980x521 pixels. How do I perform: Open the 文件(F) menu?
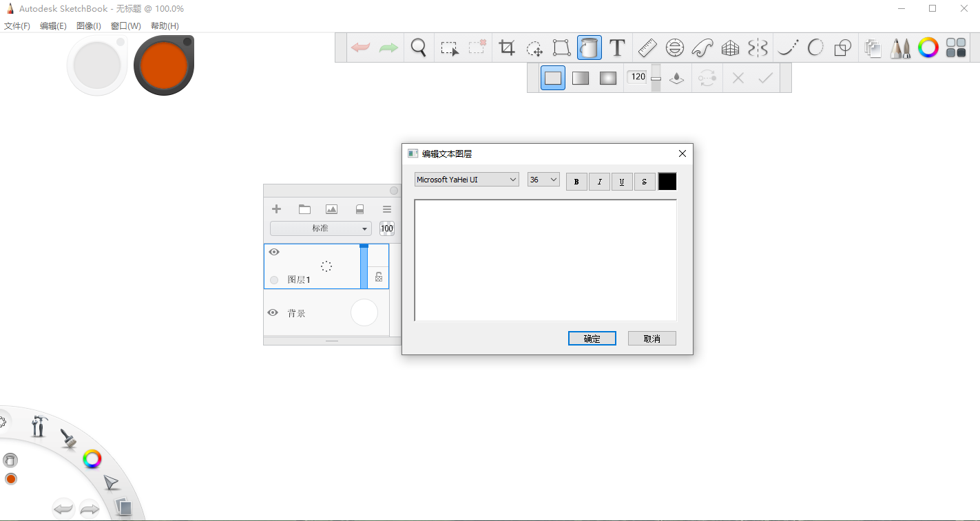[x=17, y=26]
